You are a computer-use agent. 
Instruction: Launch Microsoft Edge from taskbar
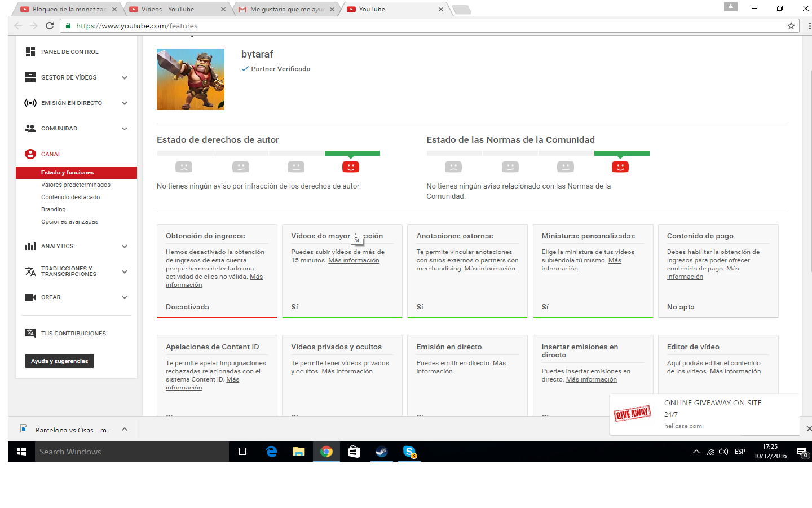pos(271,452)
